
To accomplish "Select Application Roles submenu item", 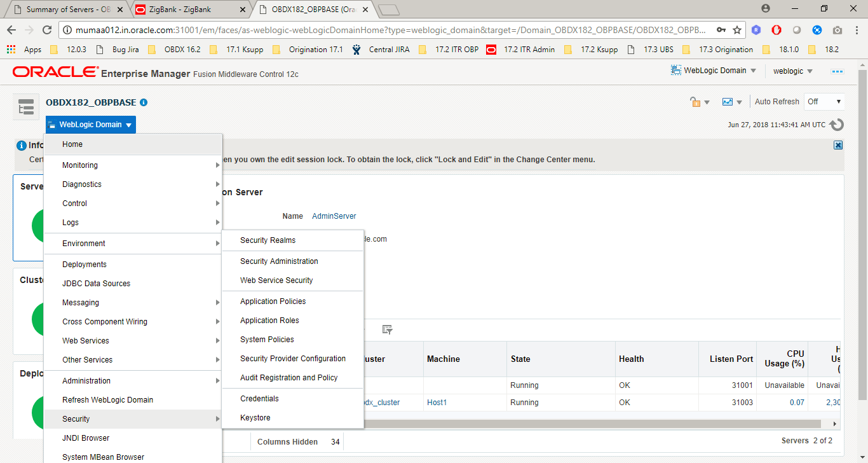I will pyautogui.click(x=293, y=321).
